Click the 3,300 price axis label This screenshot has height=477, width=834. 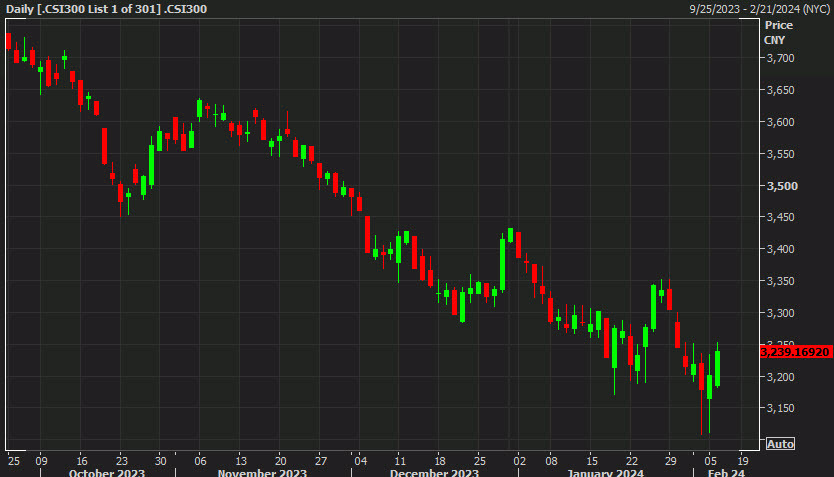click(780, 313)
